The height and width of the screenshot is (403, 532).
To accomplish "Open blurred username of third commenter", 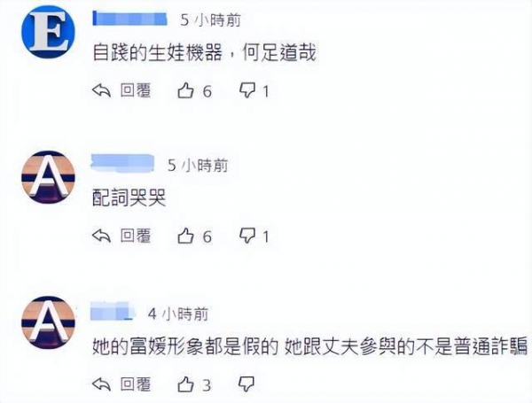I will pyautogui.click(x=113, y=311).
